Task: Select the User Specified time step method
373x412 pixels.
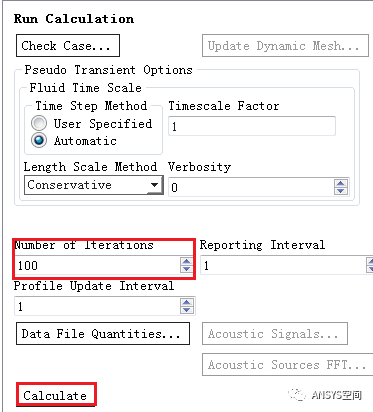Action: (x=39, y=123)
